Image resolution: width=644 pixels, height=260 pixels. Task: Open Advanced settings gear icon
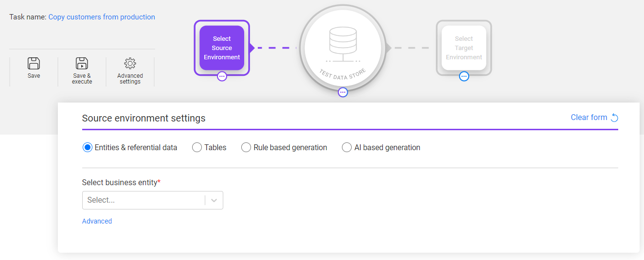point(130,63)
